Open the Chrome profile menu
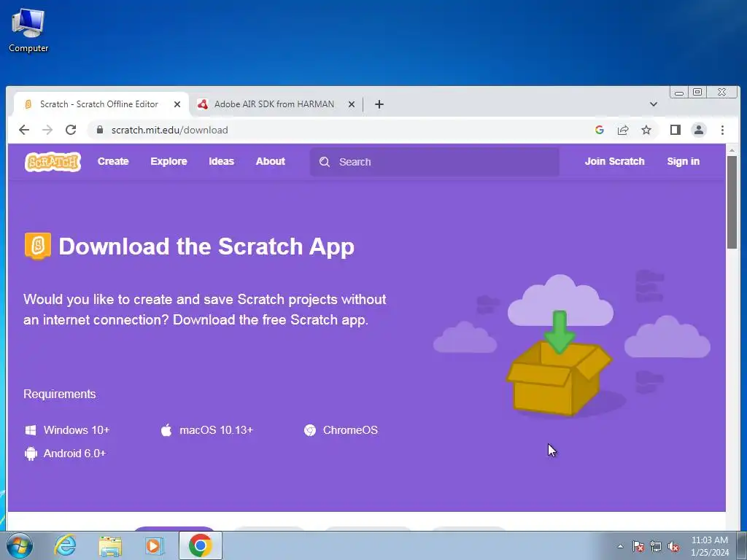 point(698,130)
